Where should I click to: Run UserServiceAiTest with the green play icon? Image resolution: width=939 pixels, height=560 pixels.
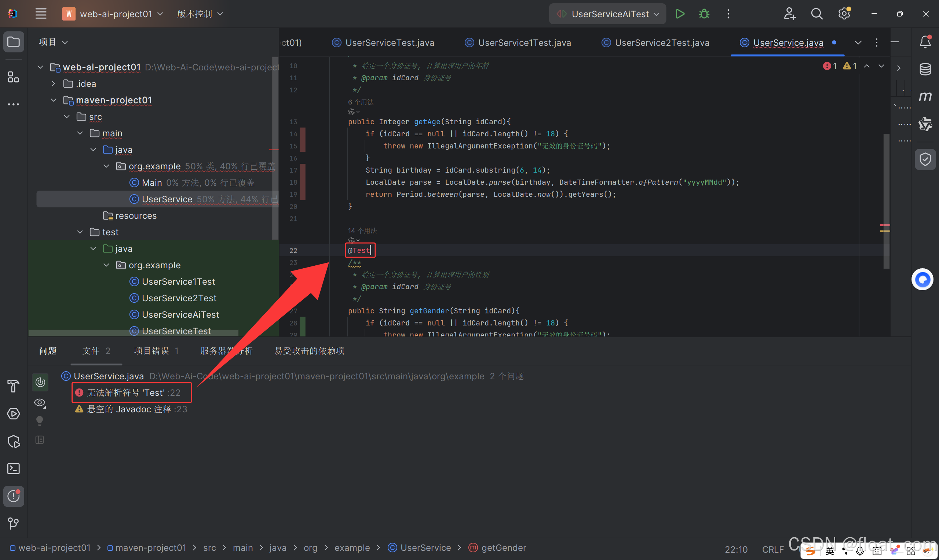(x=680, y=14)
